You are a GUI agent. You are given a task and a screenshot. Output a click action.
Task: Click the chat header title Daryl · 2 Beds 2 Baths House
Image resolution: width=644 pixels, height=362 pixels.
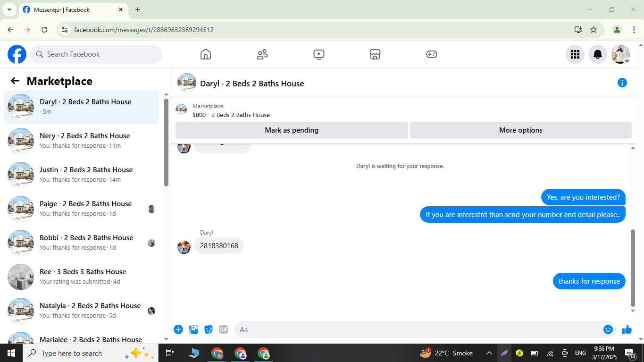click(x=252, y=84)
